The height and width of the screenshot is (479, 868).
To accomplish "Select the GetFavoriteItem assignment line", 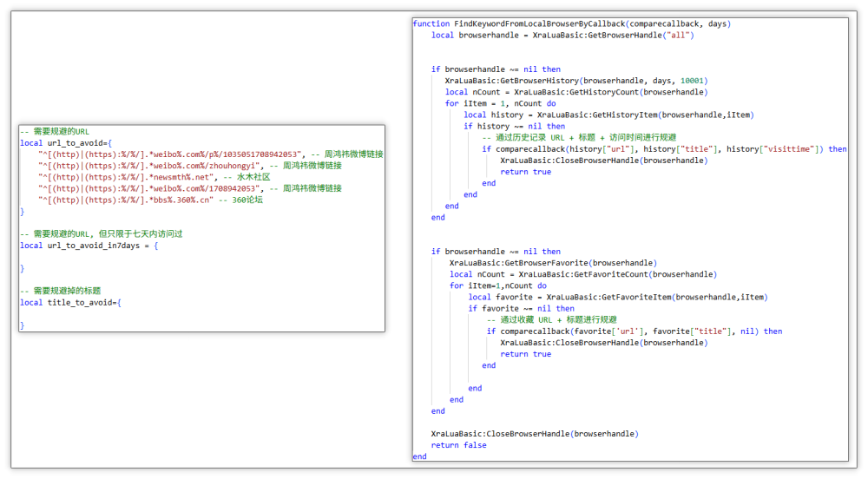I will click(617, 297).
